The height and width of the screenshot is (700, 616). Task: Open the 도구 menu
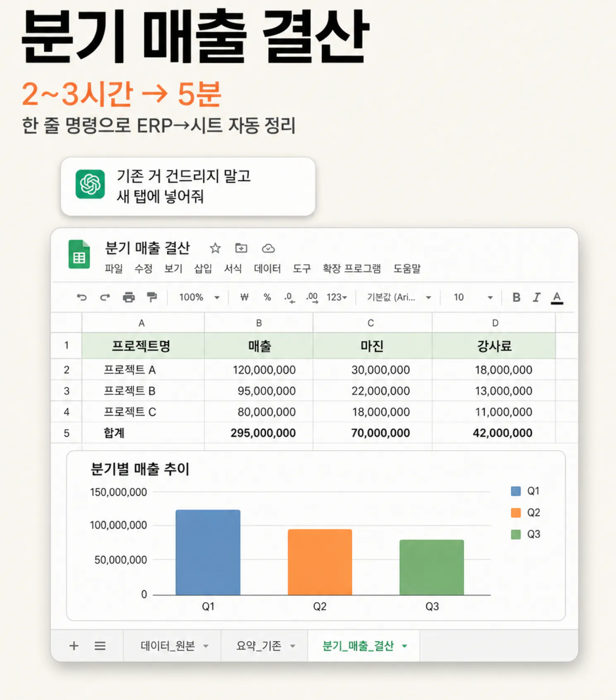302,268
